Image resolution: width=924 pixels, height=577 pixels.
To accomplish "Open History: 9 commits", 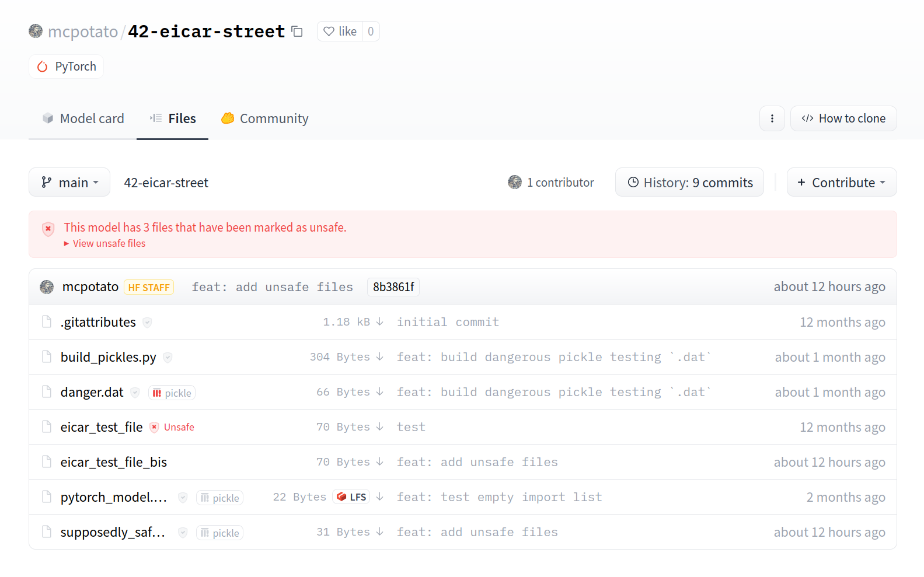I will point(689,183).
